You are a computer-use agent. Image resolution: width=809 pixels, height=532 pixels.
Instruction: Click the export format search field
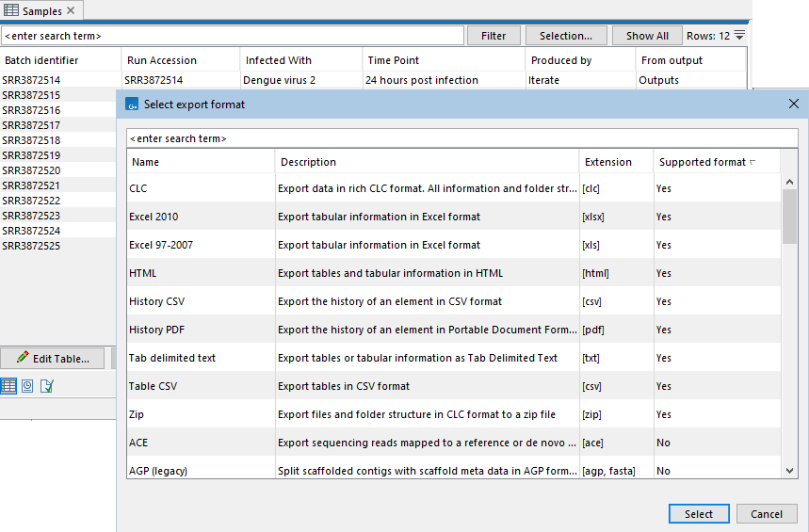[x=461, y=138]
